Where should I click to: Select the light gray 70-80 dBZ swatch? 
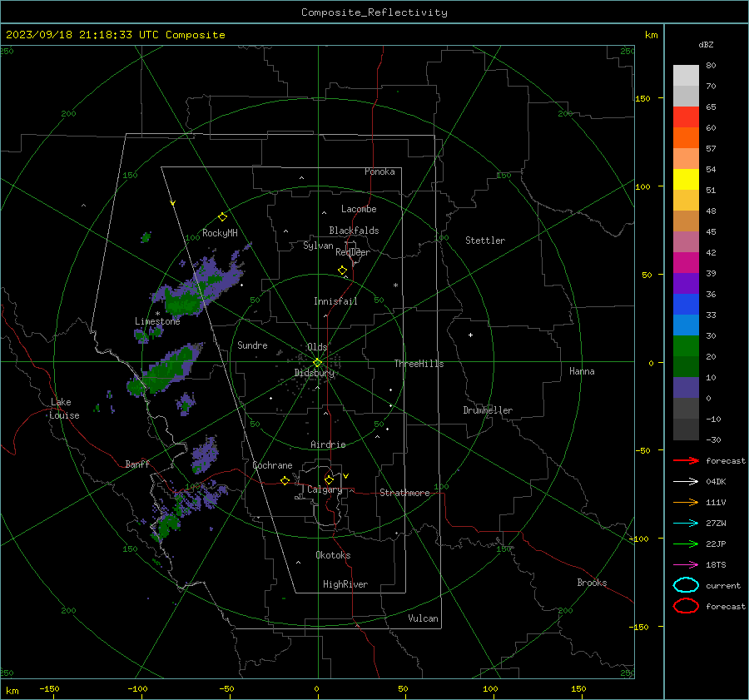pos(686,76)
